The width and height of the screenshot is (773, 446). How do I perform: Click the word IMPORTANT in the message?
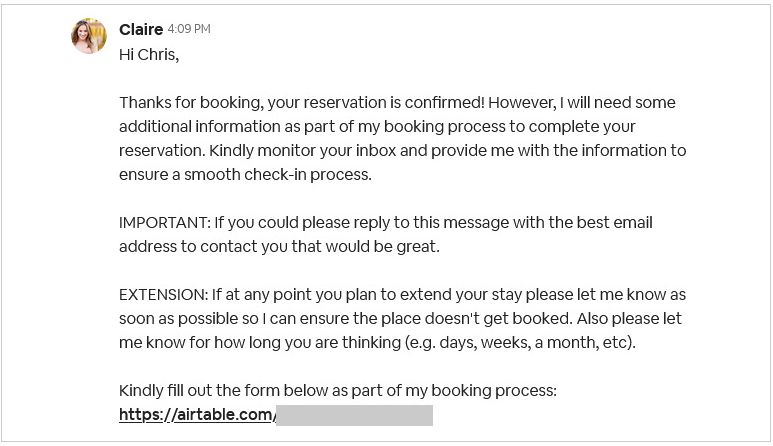point(164,223)
